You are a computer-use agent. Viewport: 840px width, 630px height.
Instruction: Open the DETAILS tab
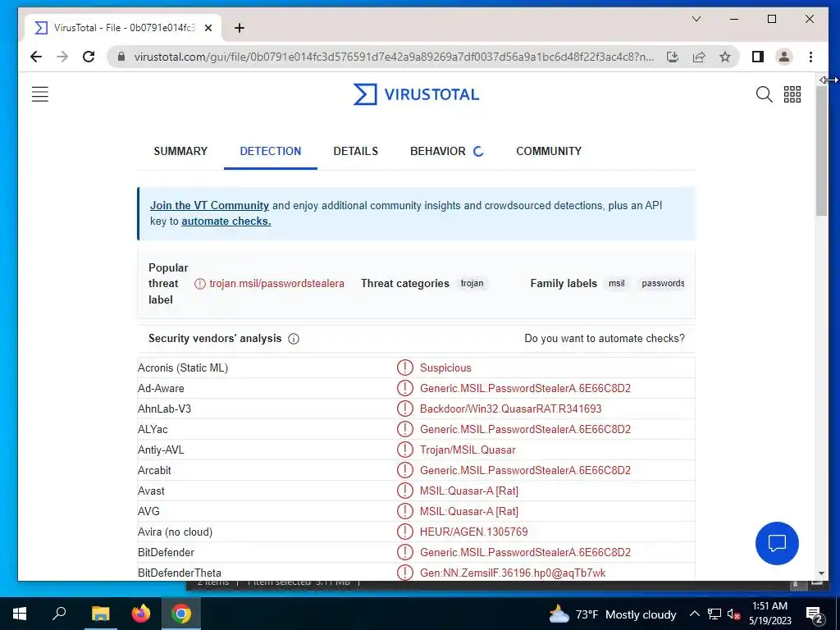pyautogui.click(x=356, y=151)
